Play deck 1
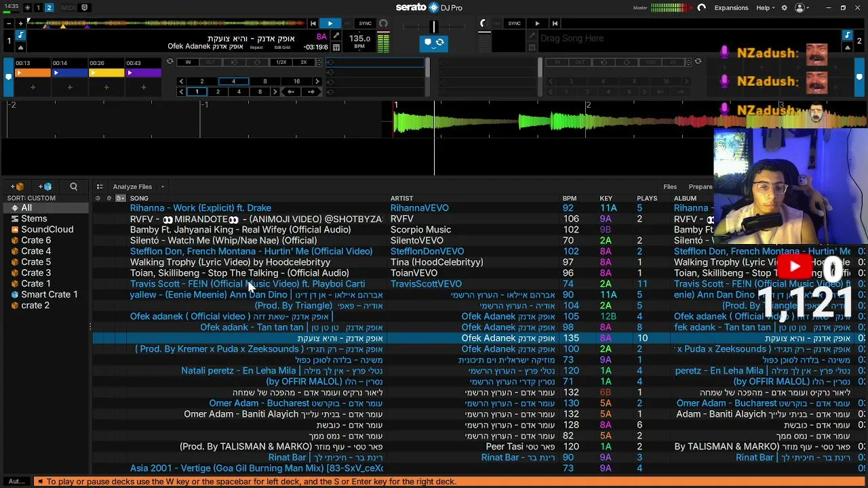The height and width of the screenshot is (488, 868). pos(330,24)
